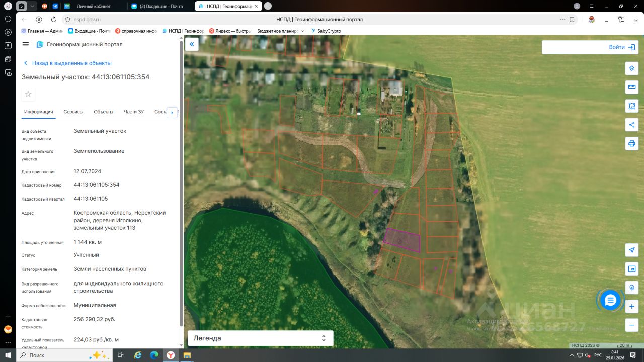Open Yandex home button in toolbar

(x=39, y=20)
